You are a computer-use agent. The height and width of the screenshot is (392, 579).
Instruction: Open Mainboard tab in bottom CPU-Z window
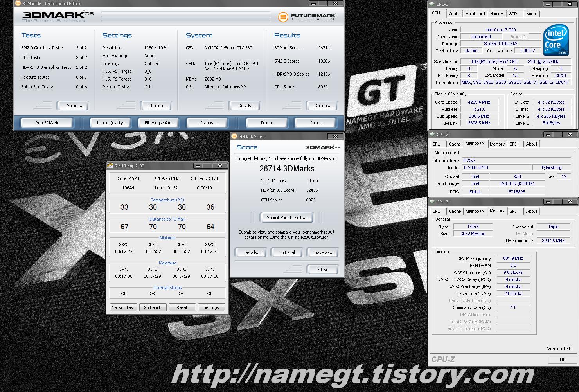click(475, 211)
